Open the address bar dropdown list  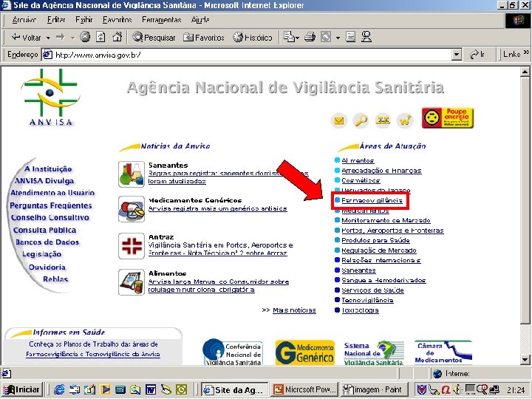pyautogui.click(x=457, y=54)
